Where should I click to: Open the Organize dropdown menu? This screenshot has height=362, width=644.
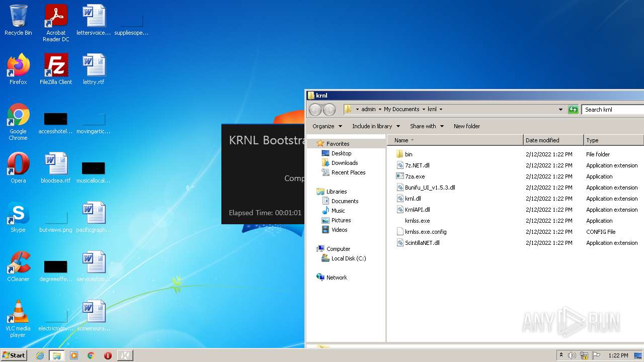[327, 126]
